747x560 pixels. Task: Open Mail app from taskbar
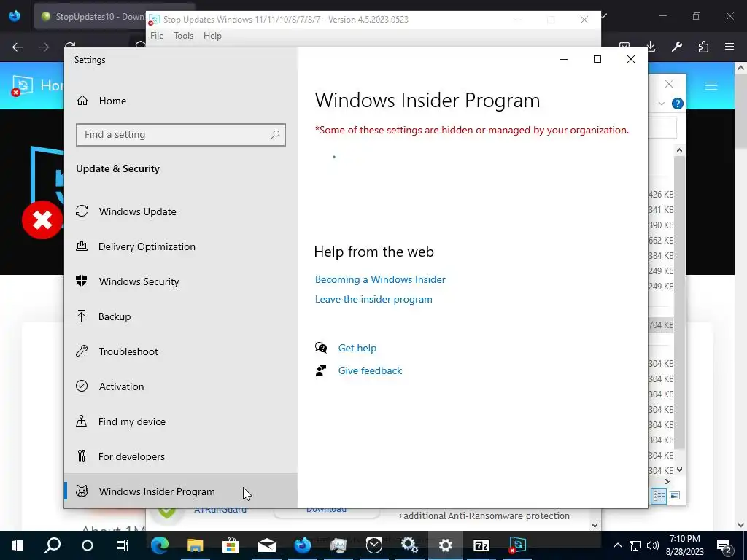[267, 545]
